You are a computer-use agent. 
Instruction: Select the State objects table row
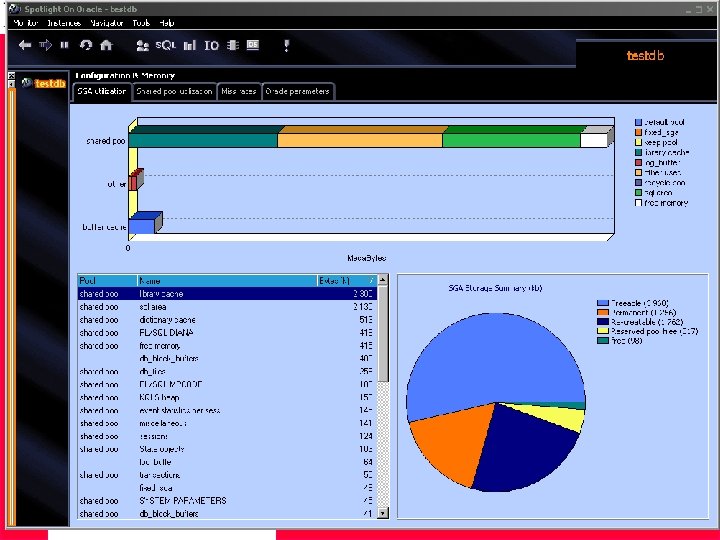click(x=227, y=449)
